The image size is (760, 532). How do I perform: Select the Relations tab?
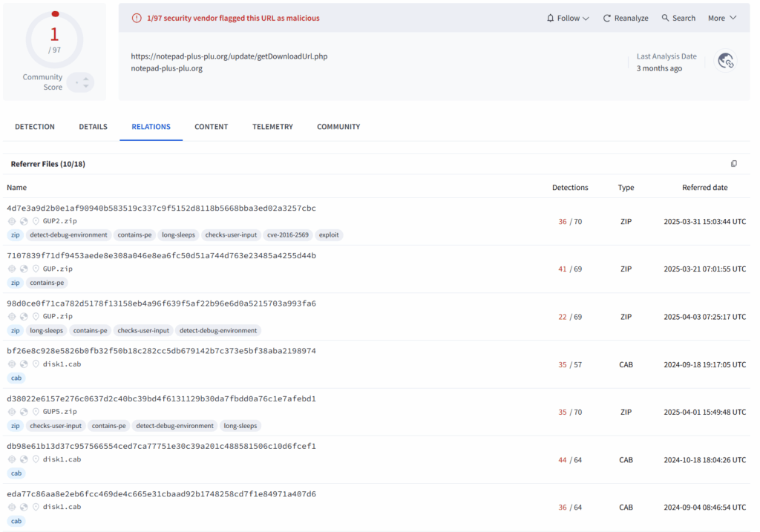point(151,126)
